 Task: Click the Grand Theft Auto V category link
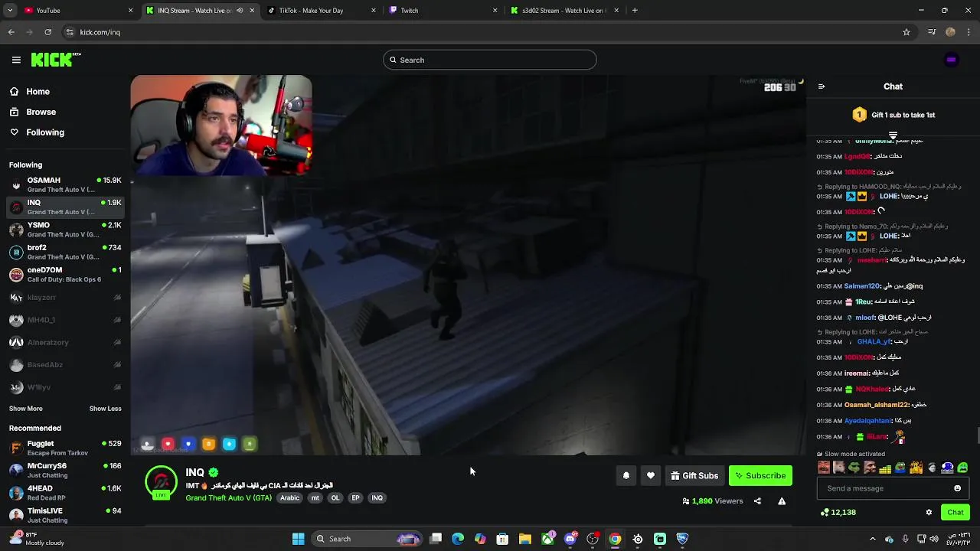(x=228, y=498)
